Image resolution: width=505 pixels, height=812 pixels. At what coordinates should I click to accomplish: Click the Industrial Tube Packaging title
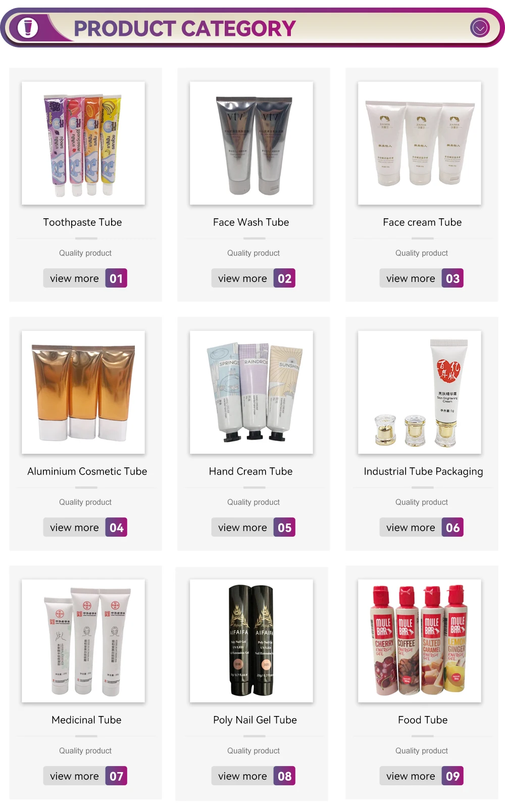423,471
